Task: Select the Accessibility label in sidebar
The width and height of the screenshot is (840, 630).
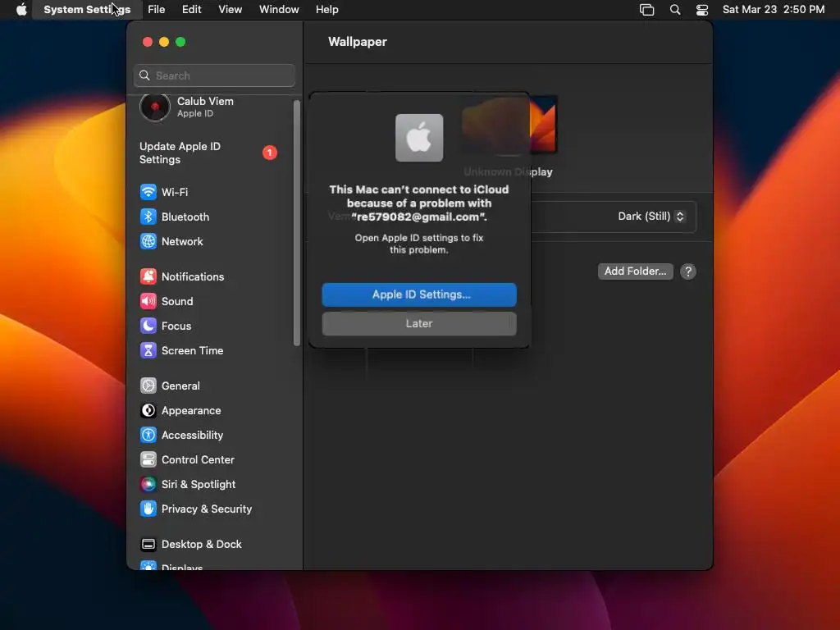Action: point(192,435)
